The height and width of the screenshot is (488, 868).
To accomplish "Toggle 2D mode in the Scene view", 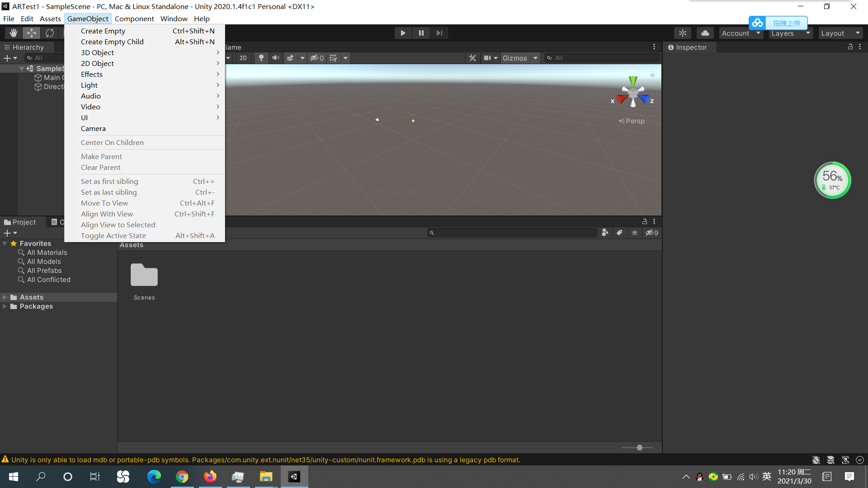I will pos(243,58).
